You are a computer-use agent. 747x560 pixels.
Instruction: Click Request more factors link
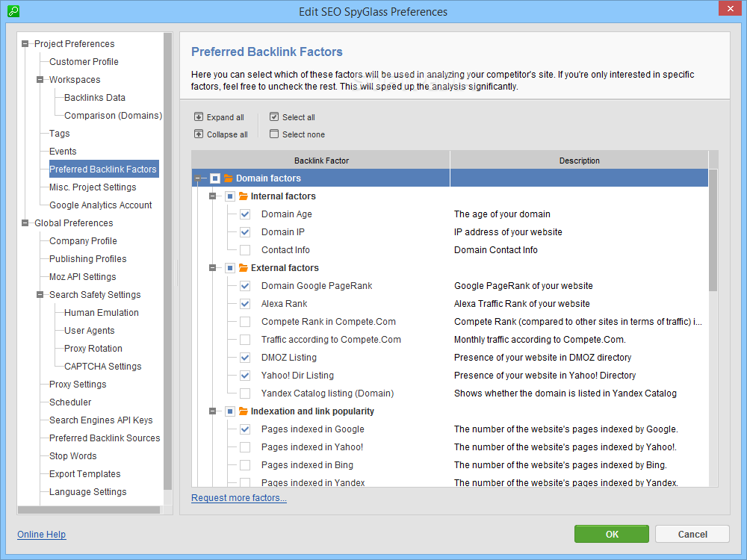click(x=239, y=497)
